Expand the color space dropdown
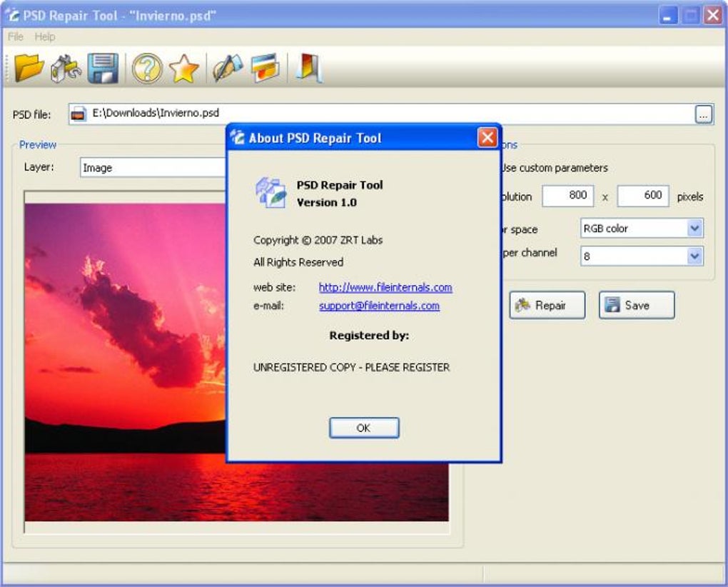Image resolution: width=728 pixels, height=587 pixels. (x=694, y=229)
